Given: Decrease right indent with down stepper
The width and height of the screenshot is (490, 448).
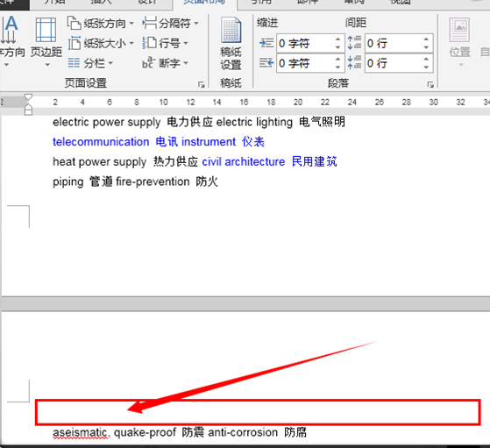Looking at the screenshot, I should coord(337,67).
